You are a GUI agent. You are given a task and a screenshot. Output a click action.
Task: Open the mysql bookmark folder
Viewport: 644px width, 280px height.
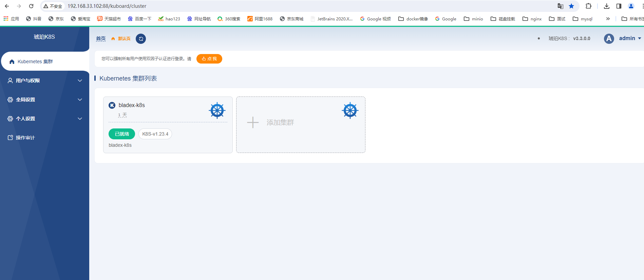(x=582, y=19)
